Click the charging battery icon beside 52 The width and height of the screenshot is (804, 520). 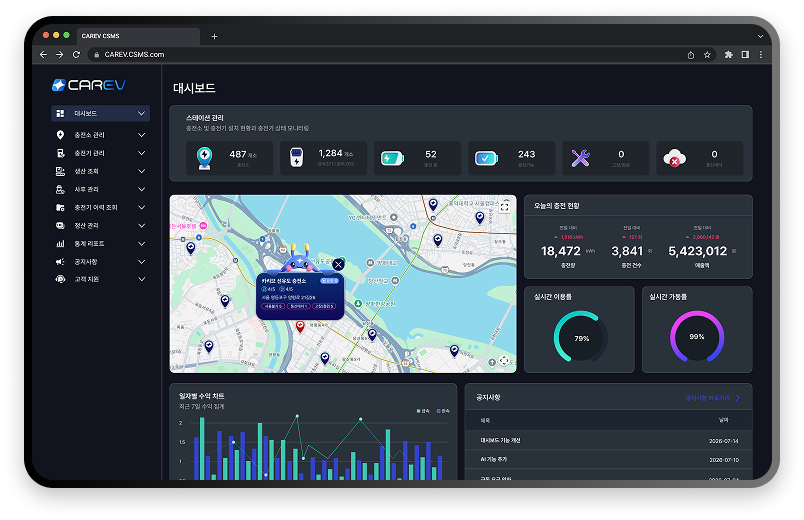tap(392, 158)
